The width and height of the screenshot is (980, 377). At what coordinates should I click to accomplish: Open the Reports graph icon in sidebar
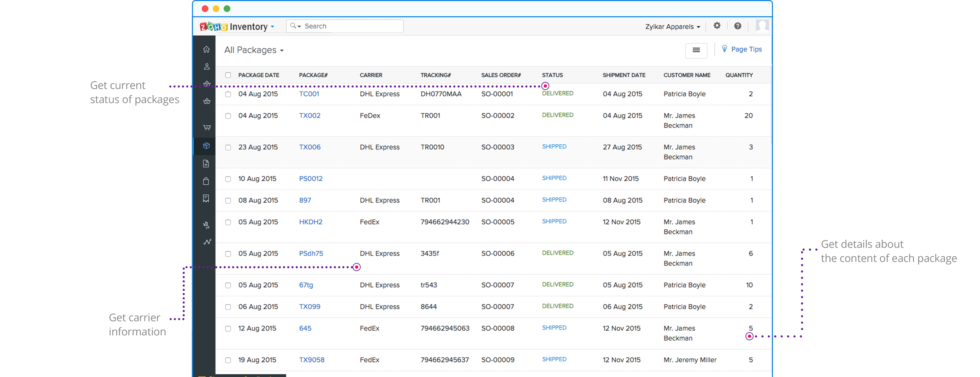click(x=207, y=242)
